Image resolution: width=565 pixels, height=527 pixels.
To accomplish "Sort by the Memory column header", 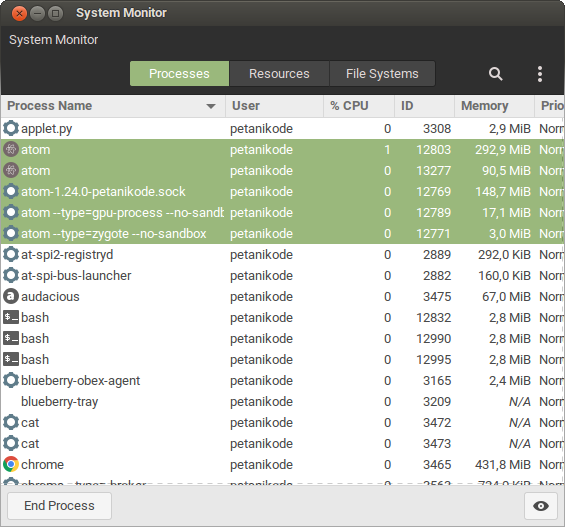I will (x=494, y=106).
